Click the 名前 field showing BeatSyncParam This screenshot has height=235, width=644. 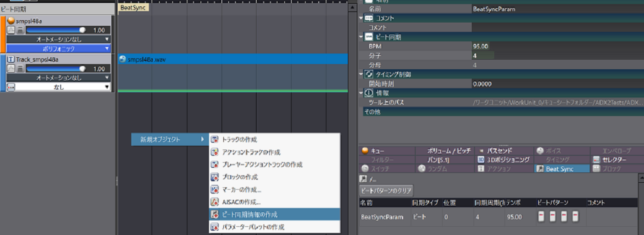coord(558,8)
